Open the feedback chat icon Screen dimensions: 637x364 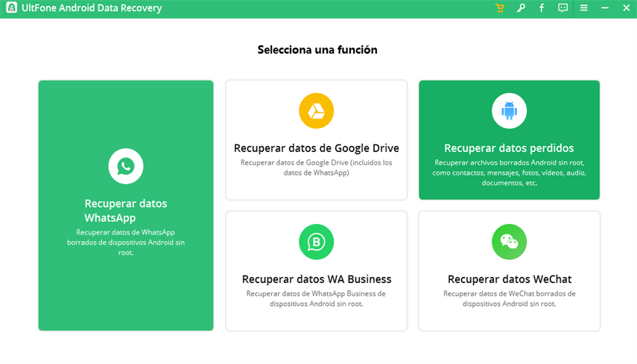pyautogui.click(x=562, y=8)
